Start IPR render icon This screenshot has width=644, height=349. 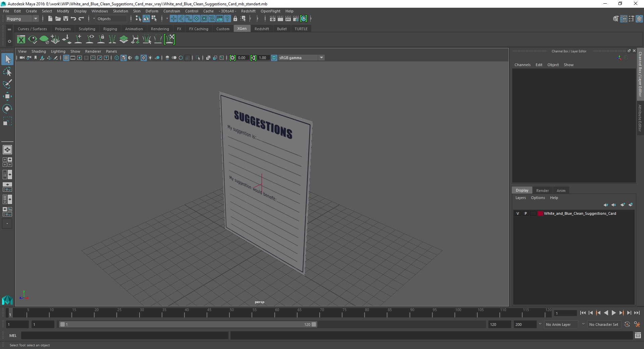coord(288,19)
